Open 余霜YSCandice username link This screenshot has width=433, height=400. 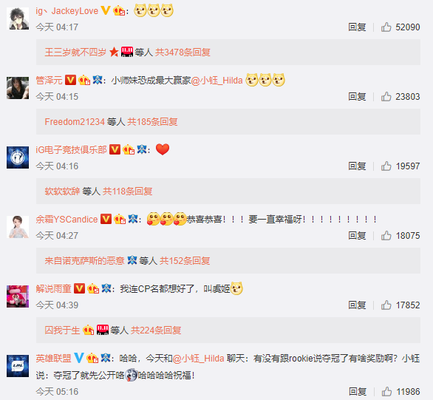(67, 219)
